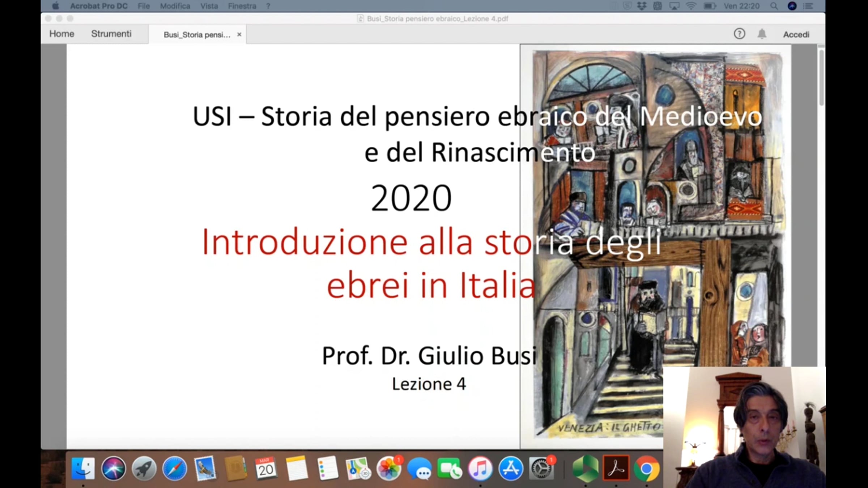Open Finder from the dock
The width and height of the screenshot is (868, 488).
point(83,469)
